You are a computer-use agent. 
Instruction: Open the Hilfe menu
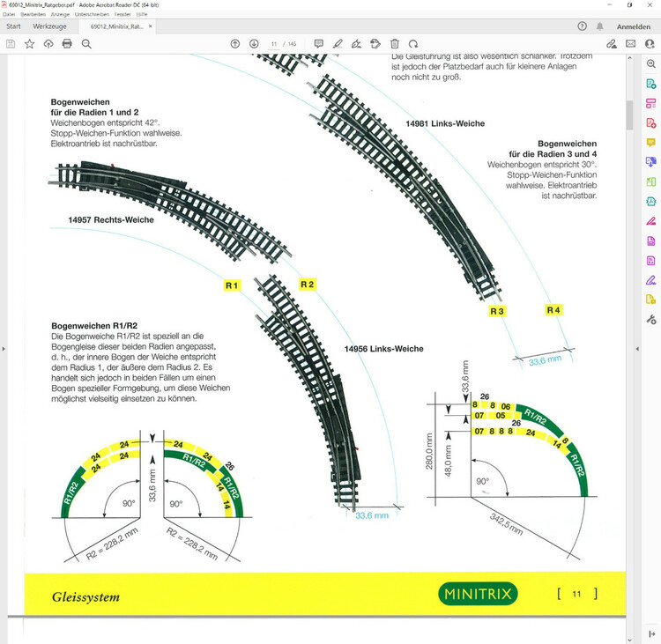(x=142, y=14)
